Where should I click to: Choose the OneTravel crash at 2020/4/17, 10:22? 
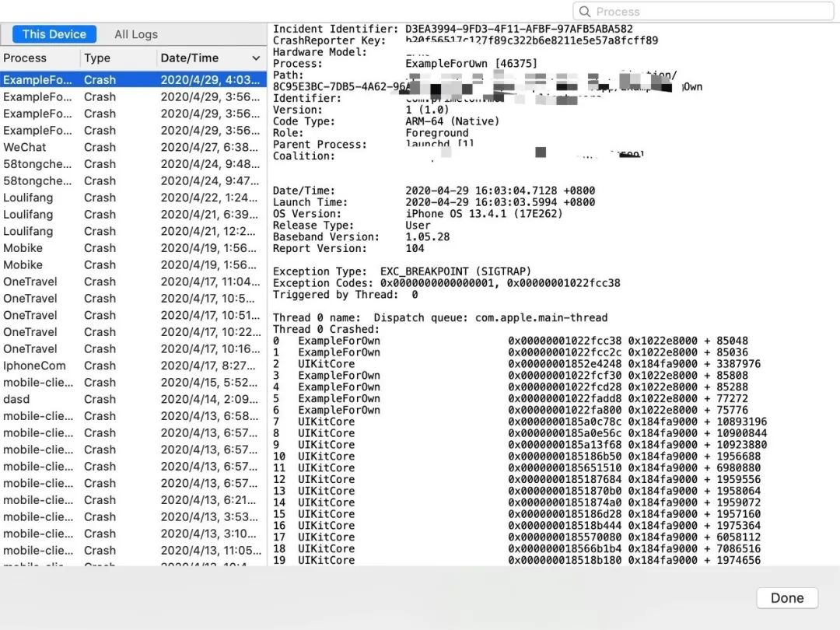pos(134,332)
